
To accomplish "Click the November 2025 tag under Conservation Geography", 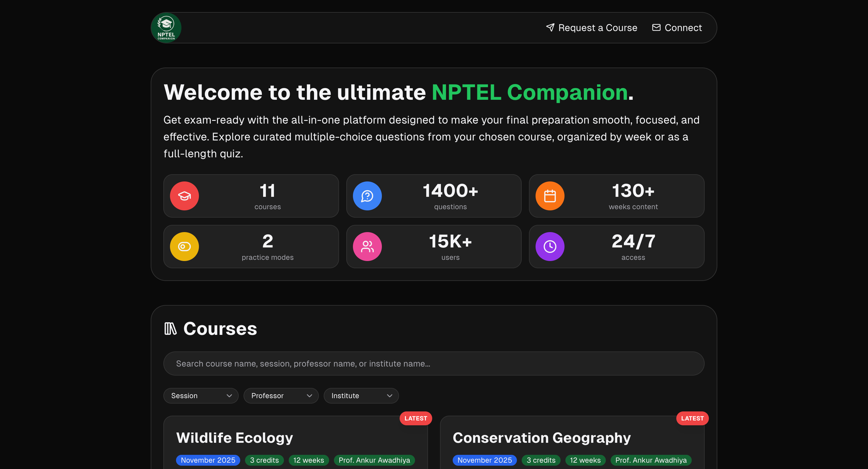I will 484,460.
